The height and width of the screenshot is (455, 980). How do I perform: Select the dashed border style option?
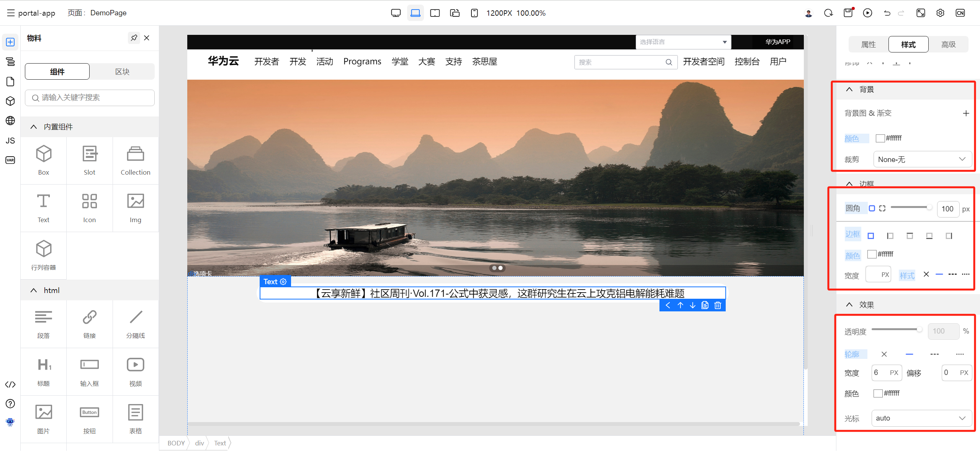point(952,274)
